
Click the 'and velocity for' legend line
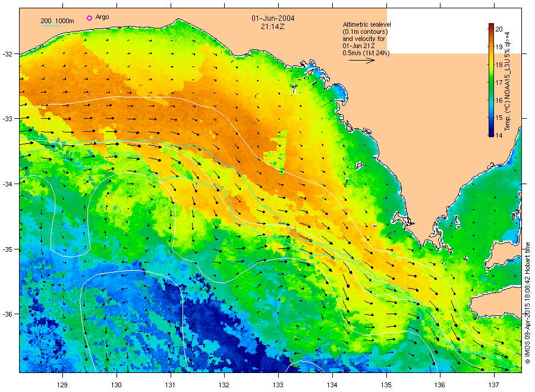coord(364,39)
